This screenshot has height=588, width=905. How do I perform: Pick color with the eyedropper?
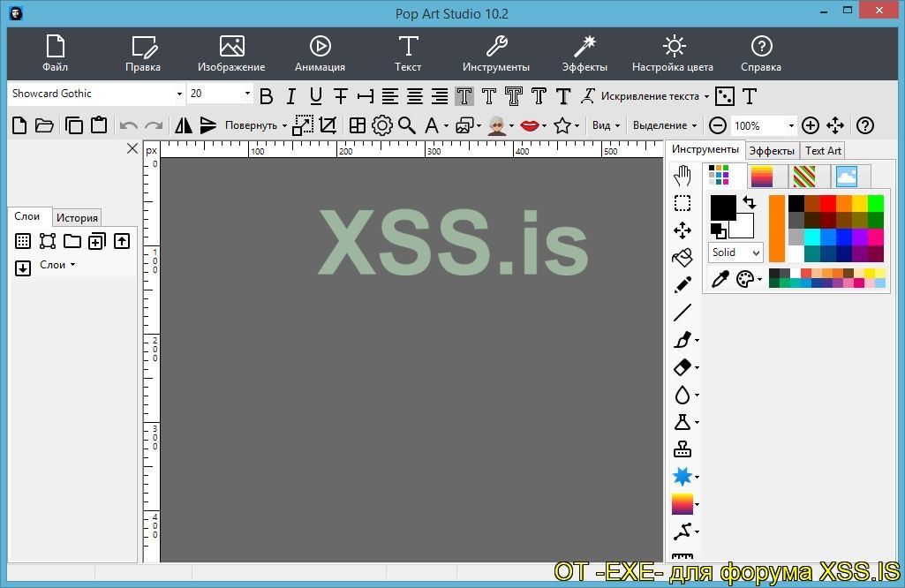click(x=720, y=279)
